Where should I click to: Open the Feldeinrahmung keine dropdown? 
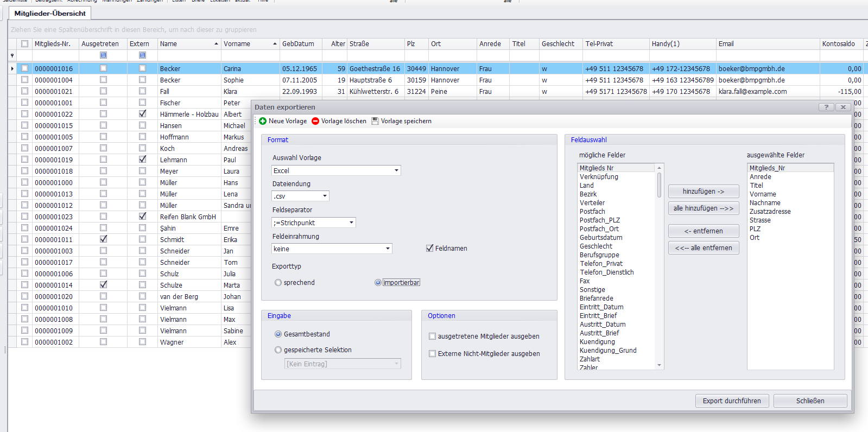tap(388, 249)
